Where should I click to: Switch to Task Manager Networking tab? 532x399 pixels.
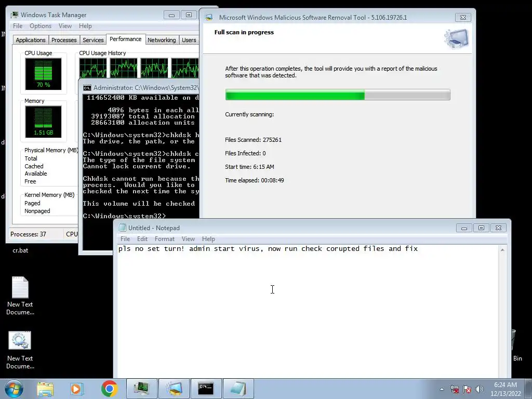point(162,40)
